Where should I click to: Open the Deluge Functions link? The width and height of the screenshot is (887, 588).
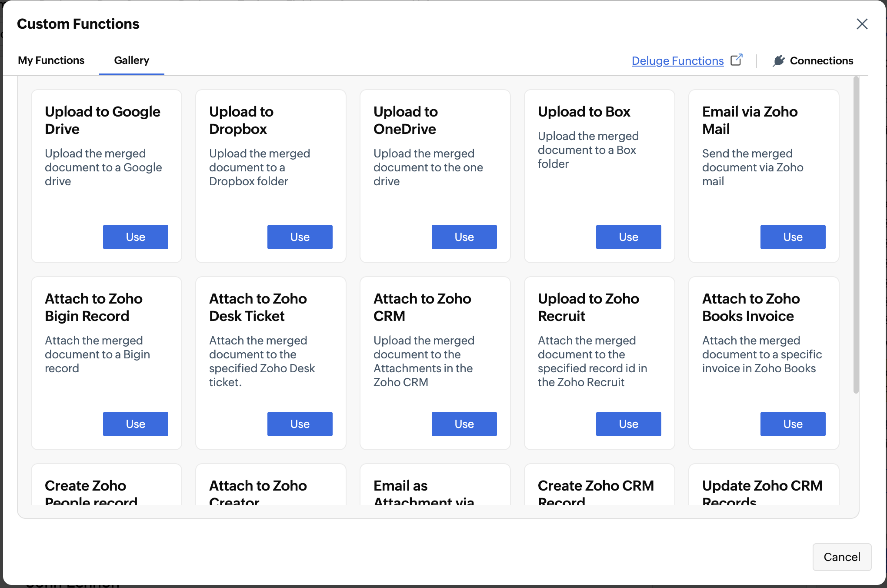(677, 61)
